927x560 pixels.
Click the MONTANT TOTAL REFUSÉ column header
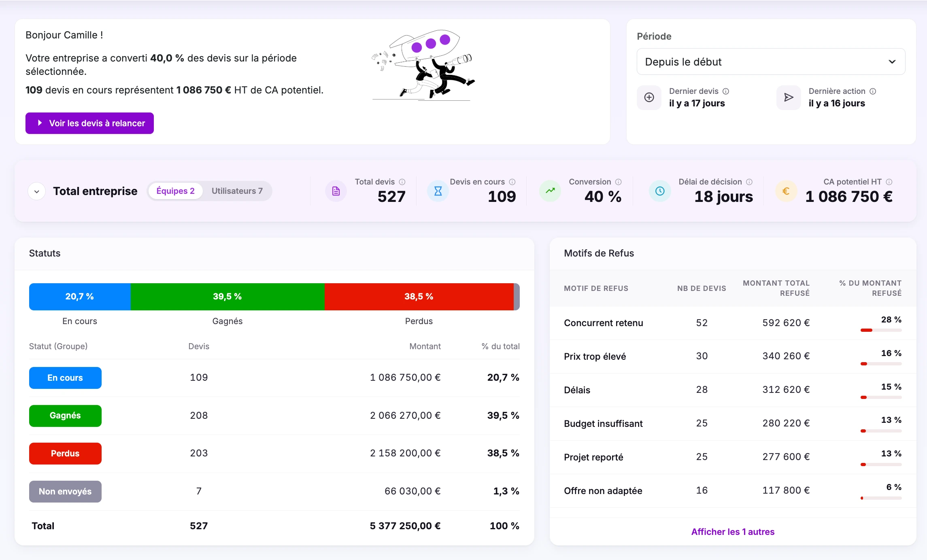(776, 288)
